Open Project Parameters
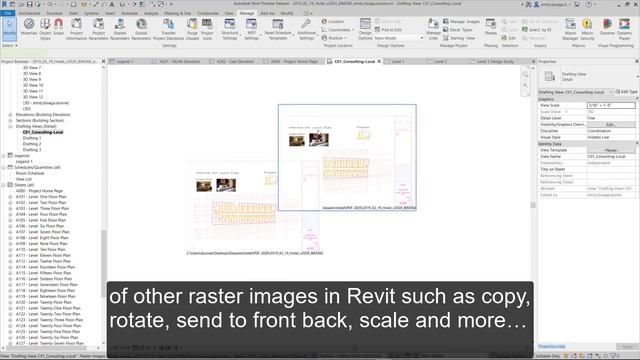This screenshot has width=640, height=360. [98, 29]
